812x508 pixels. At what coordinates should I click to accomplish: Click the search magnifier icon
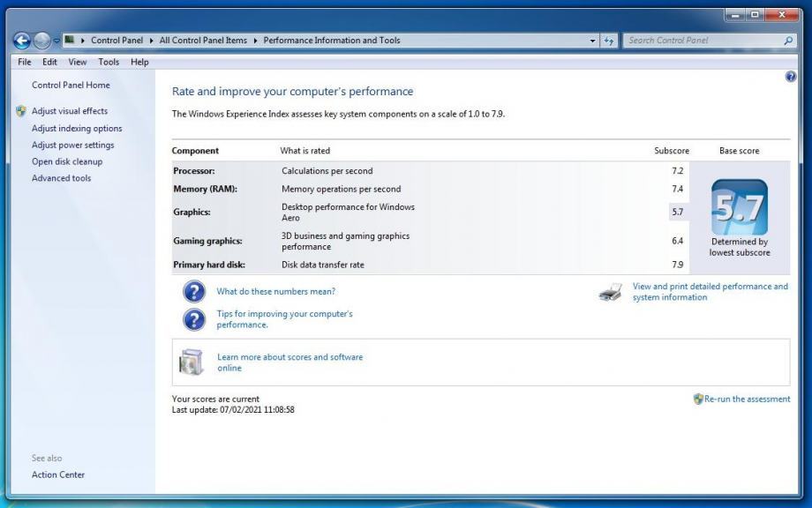[788, 41]
